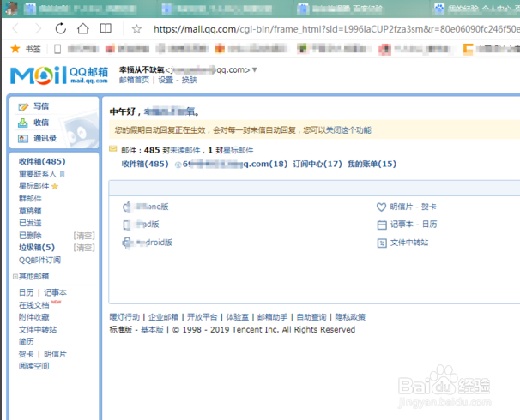Reload the page with the refresh icon
Viewport: 520px width, 420px height.
(x=60, y=29)
